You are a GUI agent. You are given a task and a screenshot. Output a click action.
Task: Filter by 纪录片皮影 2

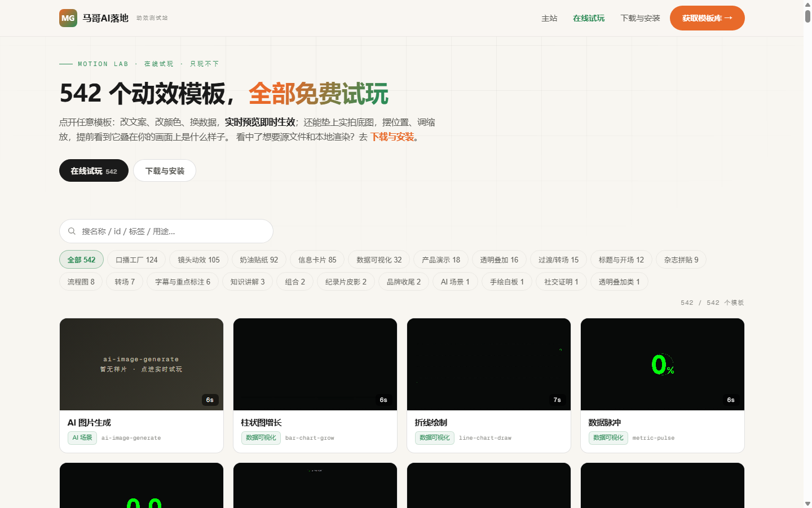346,282
